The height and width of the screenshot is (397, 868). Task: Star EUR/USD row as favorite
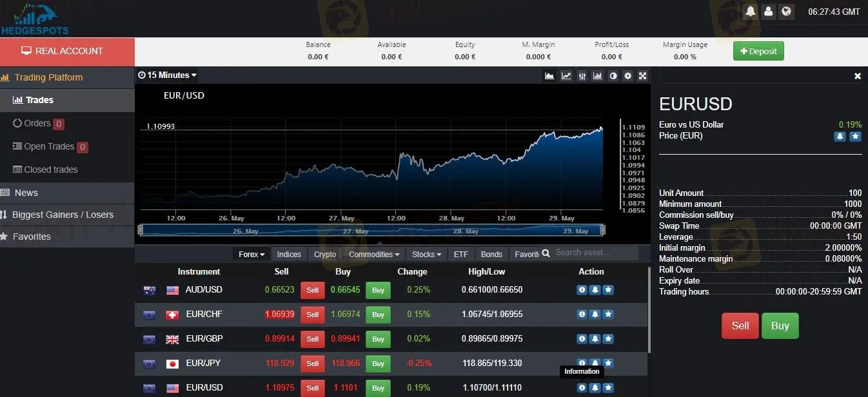608,388
